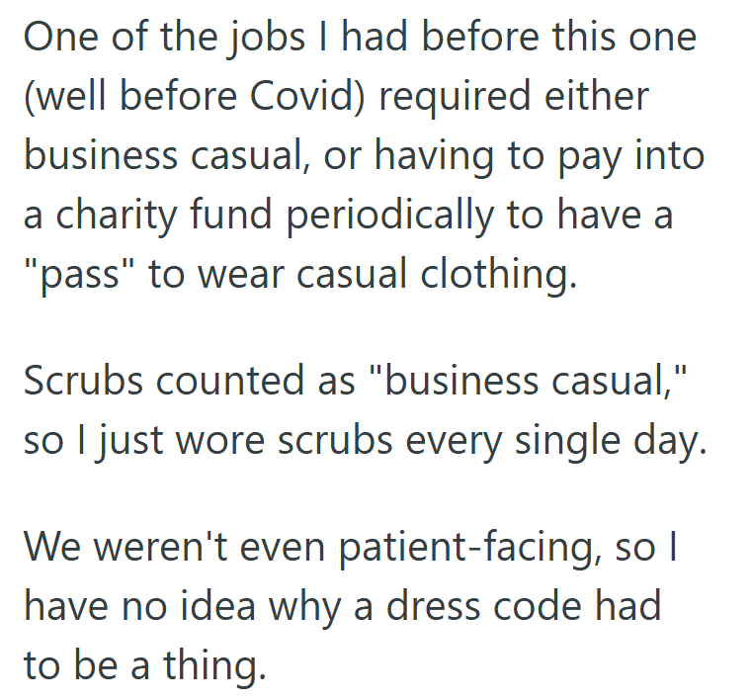Click the quoted word "pass"

coord(78,275)
